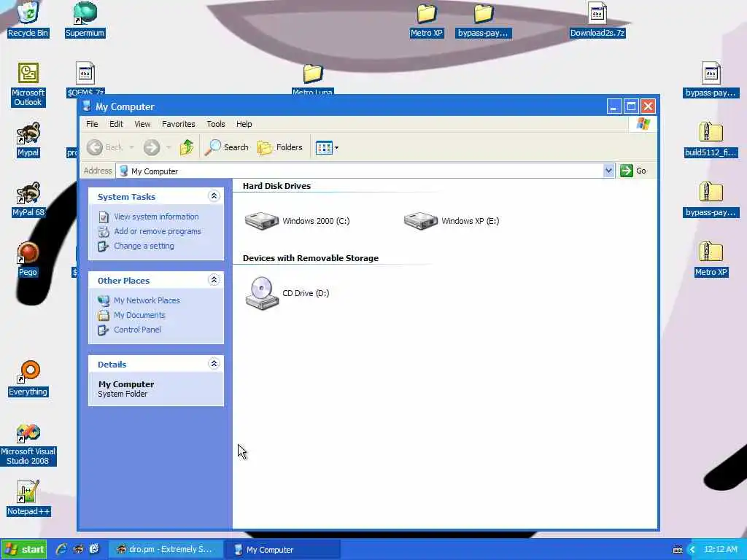Open the Forward history dropdown arrow
747x560 pixels.
169,147
